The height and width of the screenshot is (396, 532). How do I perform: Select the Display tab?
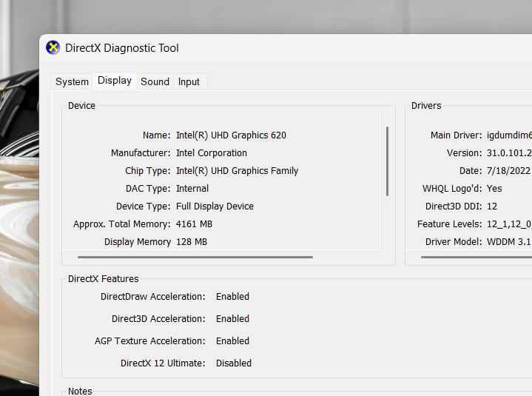(x=115, y=81)
